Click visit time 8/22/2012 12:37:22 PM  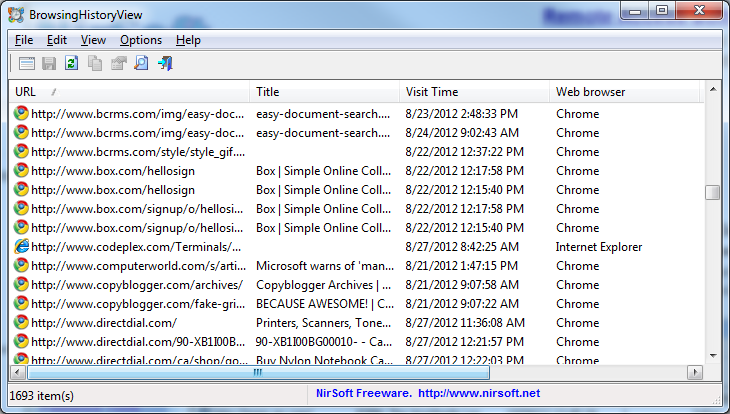(x=464, y=152)
